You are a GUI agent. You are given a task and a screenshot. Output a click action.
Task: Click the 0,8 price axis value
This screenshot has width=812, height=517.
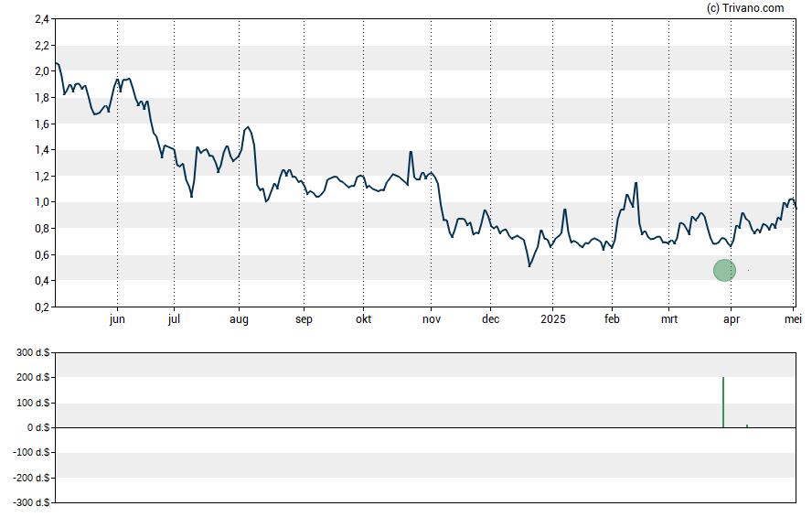click(42, 229)
